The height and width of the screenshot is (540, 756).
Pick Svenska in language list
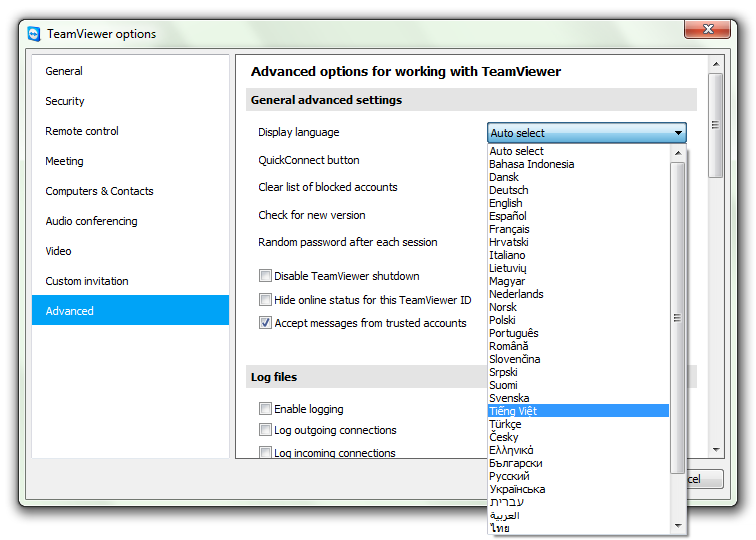click(579, 398)
